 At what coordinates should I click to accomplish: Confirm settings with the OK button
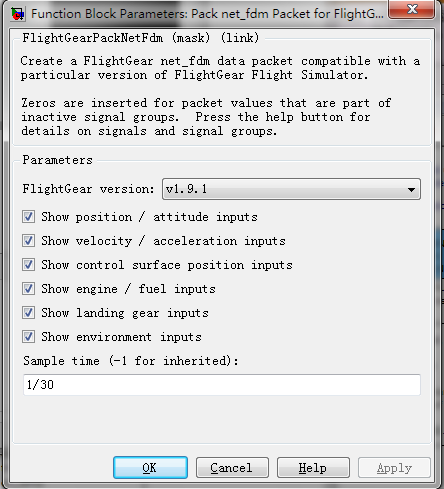[x=150, y=468]
